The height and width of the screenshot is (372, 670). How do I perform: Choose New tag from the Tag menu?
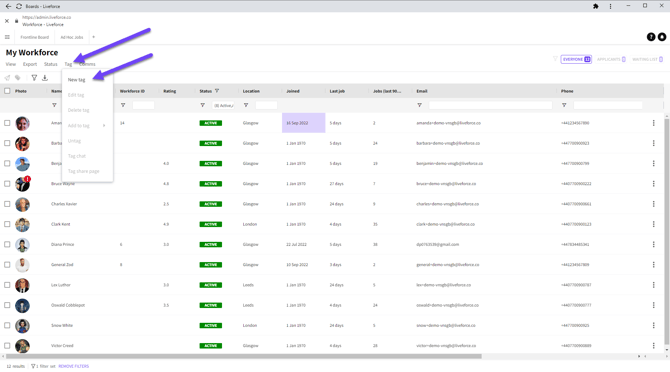point(76,80)
